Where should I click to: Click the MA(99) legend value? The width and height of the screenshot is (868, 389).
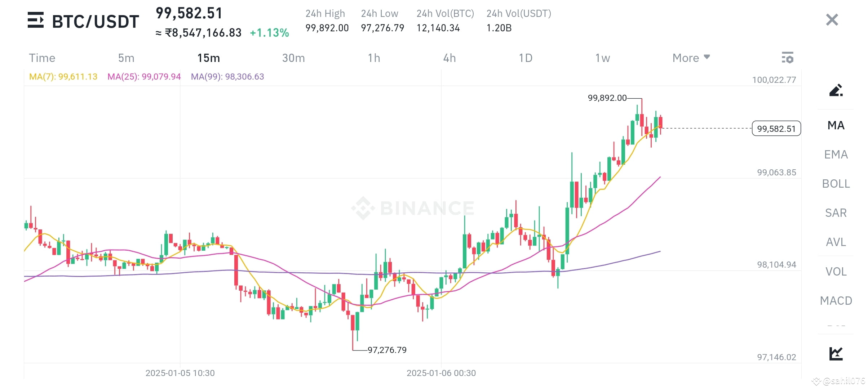click(x=227, y=76)
